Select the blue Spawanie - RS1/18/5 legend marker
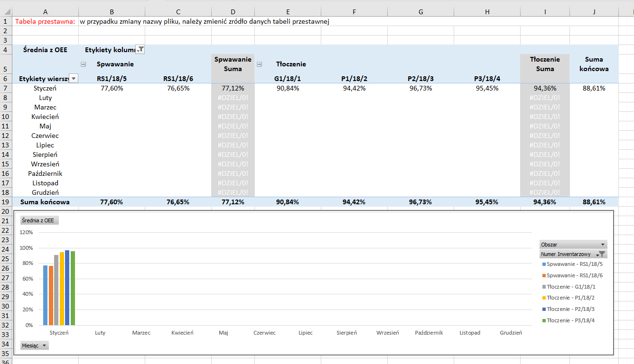 coord(544,264)
